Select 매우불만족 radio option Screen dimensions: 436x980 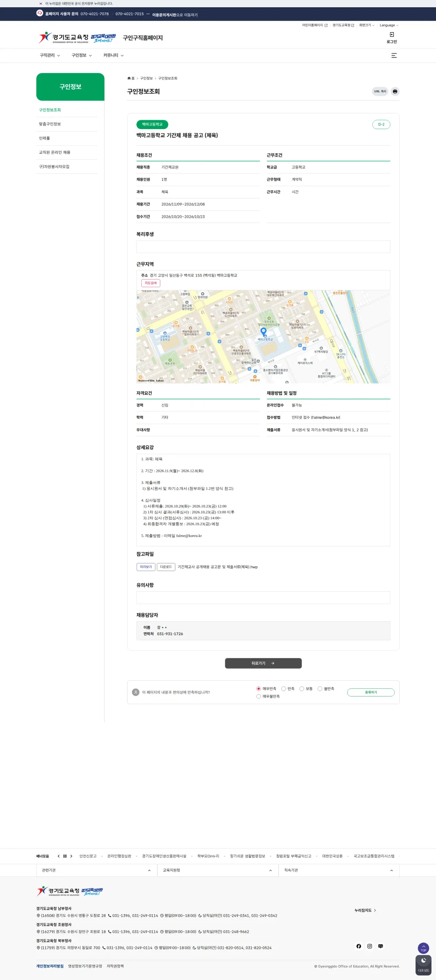pos(258,696)
